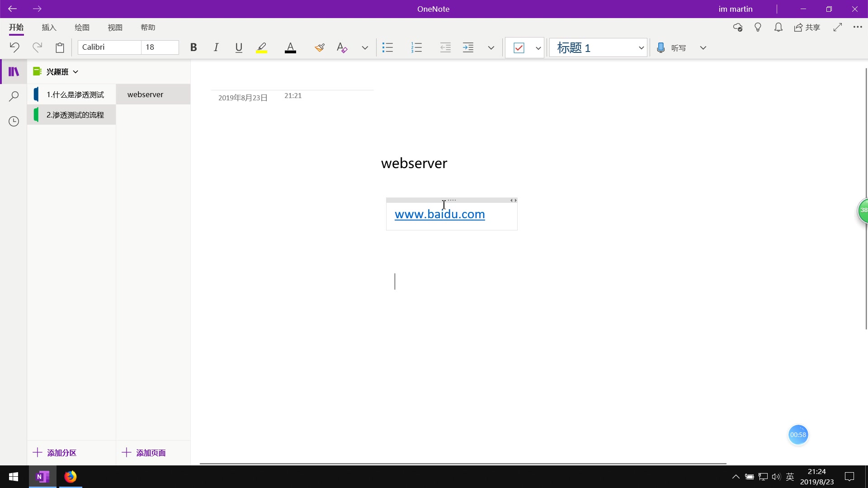The height and width of the screenshot is (488, 868).
Task: Apply yellow text highlight
Action: tap(261, 47)
